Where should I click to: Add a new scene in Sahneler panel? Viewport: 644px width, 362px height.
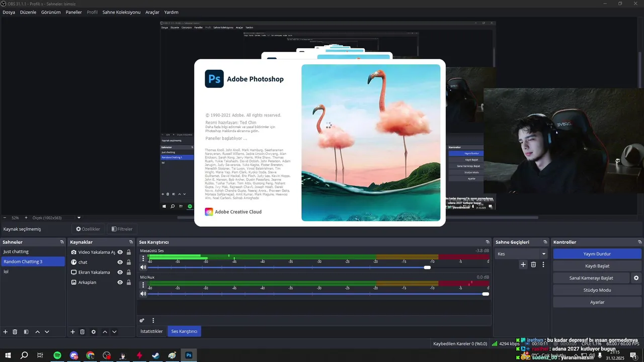coord(6,332)
